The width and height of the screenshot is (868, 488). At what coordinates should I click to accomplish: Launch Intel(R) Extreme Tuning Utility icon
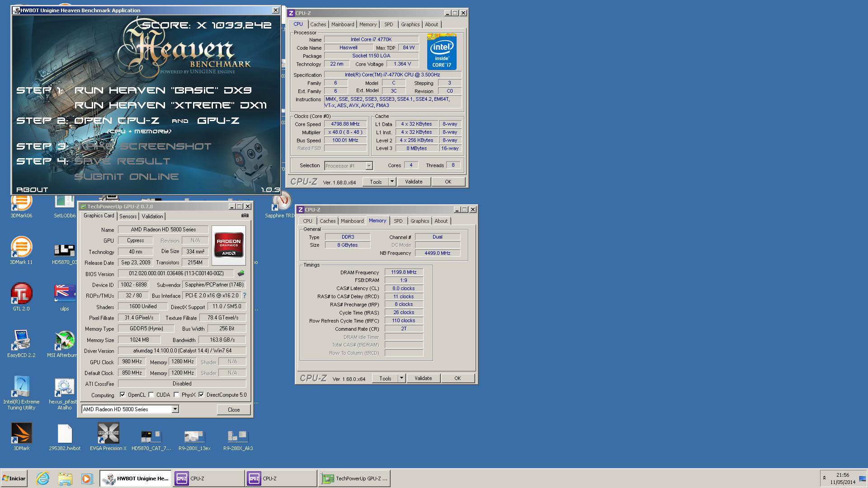tap(21, 393)
